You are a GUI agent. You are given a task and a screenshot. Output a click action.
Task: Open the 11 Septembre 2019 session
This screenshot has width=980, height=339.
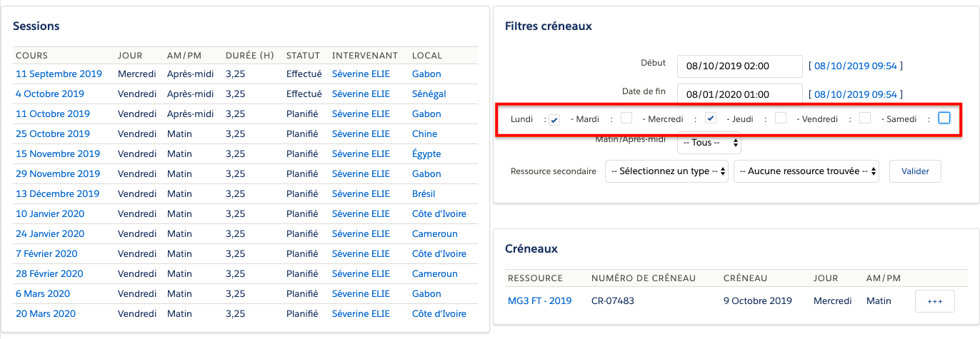(59, 74)
